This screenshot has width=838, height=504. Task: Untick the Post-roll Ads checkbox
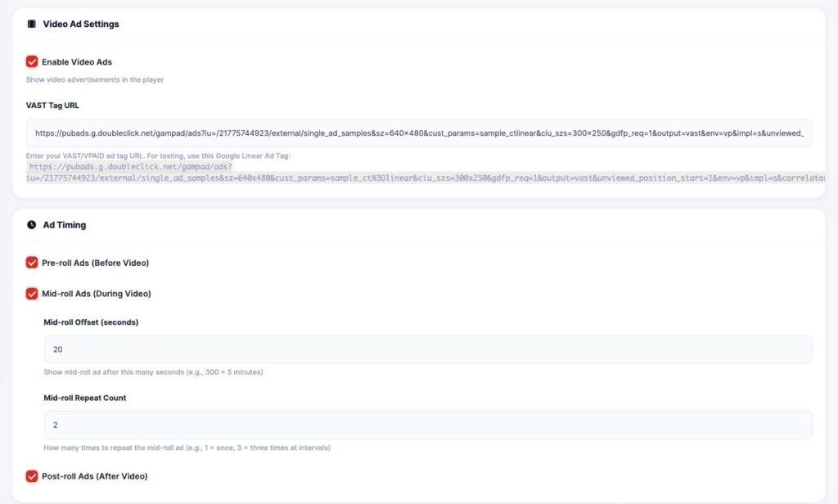32,476
